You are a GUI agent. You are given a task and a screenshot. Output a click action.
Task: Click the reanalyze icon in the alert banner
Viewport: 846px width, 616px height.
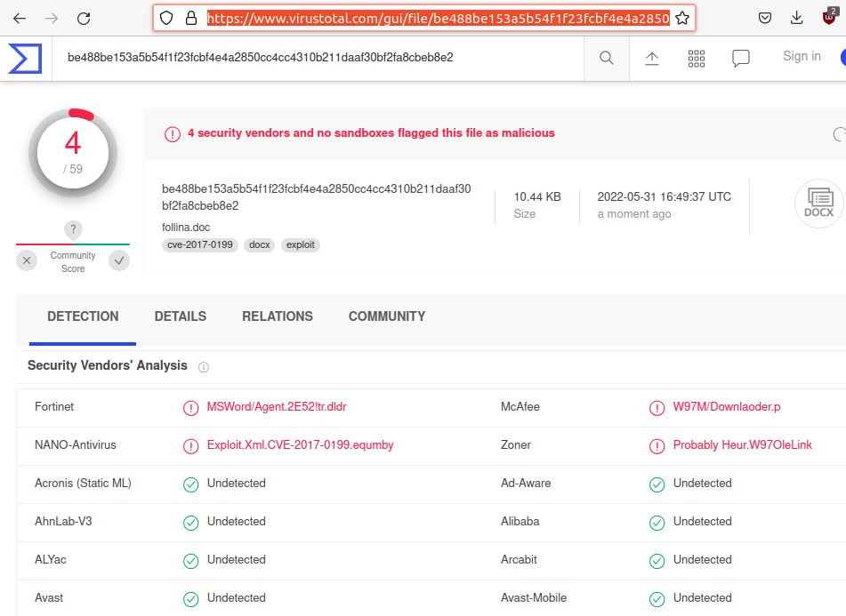(840, 134)
